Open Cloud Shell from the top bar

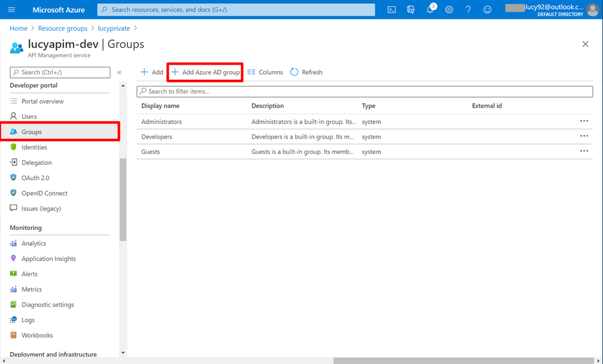[x=392, y=10]
